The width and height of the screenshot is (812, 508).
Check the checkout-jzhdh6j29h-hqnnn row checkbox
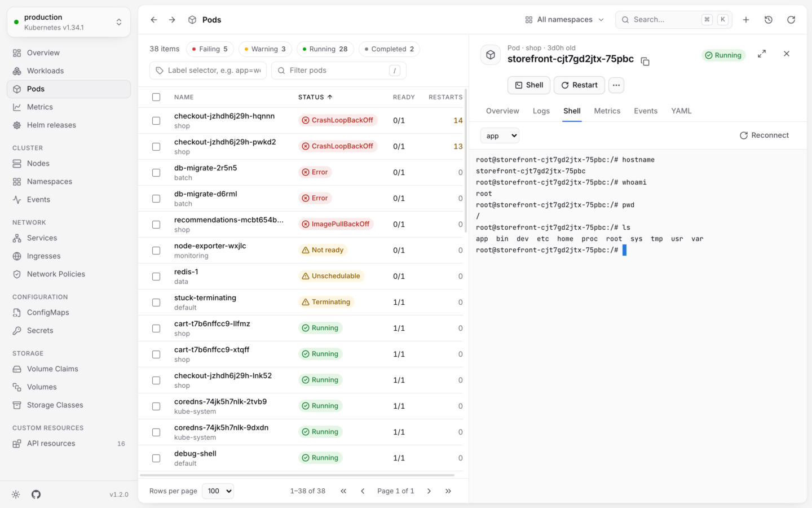[x=156, y=121]
